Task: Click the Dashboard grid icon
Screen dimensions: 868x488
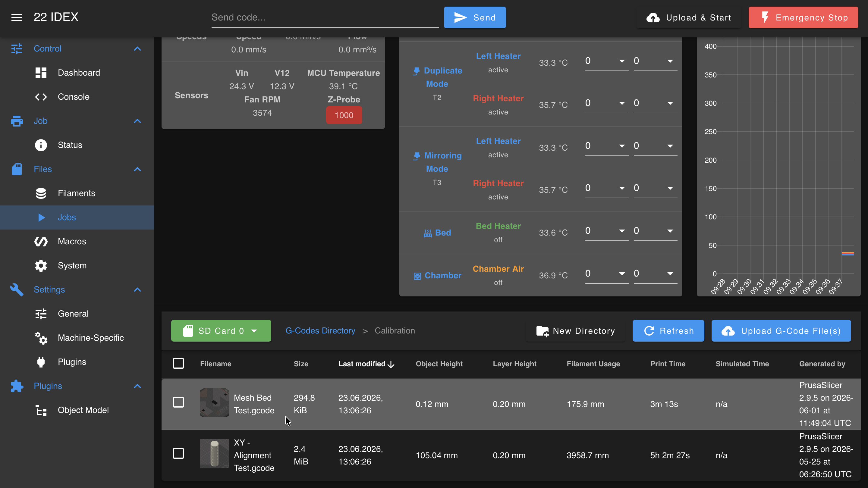Action: click(41, 73)
